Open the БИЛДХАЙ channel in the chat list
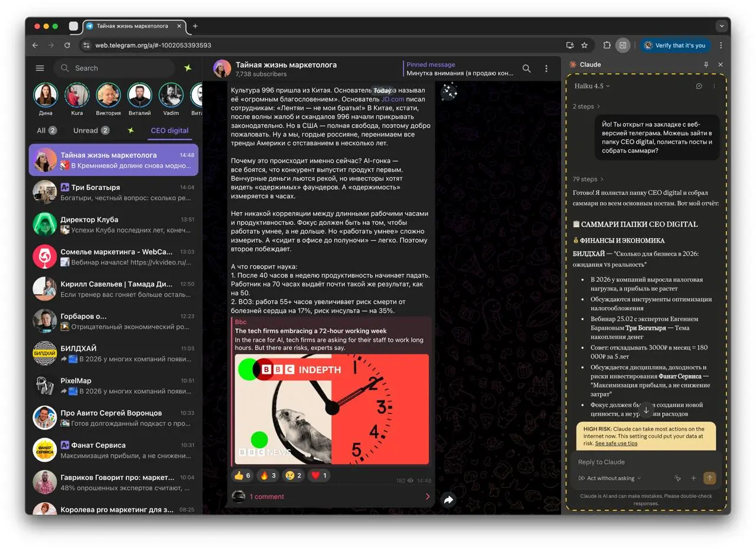Image resolution: width=756 pixels, height=548 pixels. [113, 353]
